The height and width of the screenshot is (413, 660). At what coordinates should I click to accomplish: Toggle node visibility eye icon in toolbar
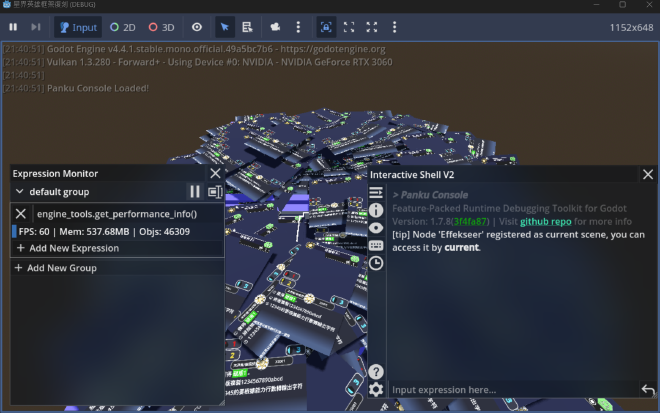tap(197, 27)
